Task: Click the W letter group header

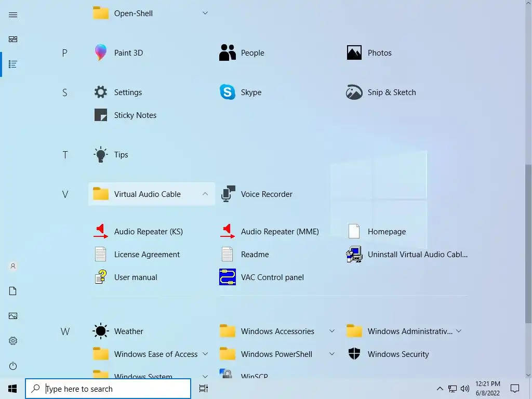Action: (65, 331)
